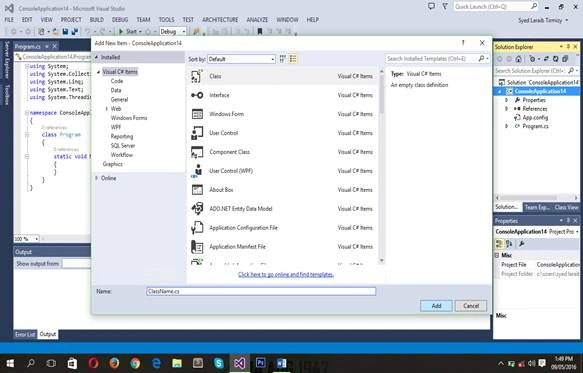583x373 pixels.
Task: Pick ADO.NET Entity Data Model template
Action: [x=283, y=209]
